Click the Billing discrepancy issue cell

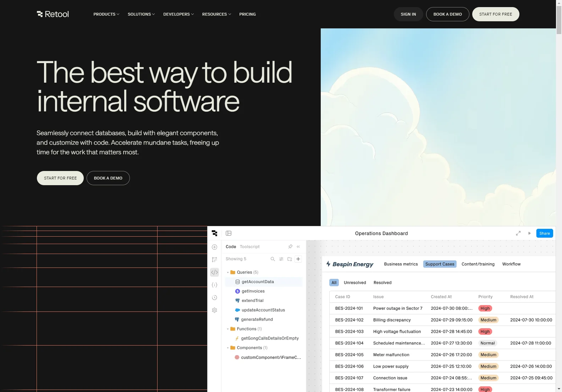(x=392, y=320)
